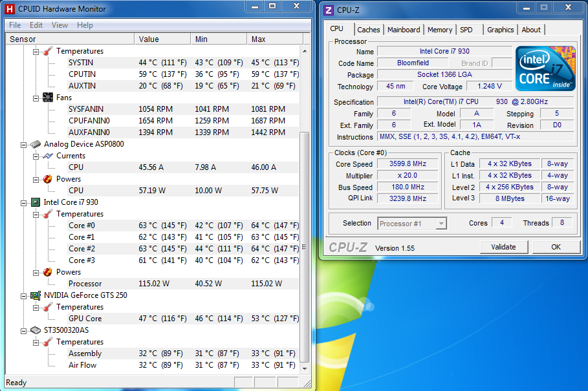Screen dimensions: 588x391
Task: Select the CPUFANIN0 fan row
Action: click(x=183, y=121)
